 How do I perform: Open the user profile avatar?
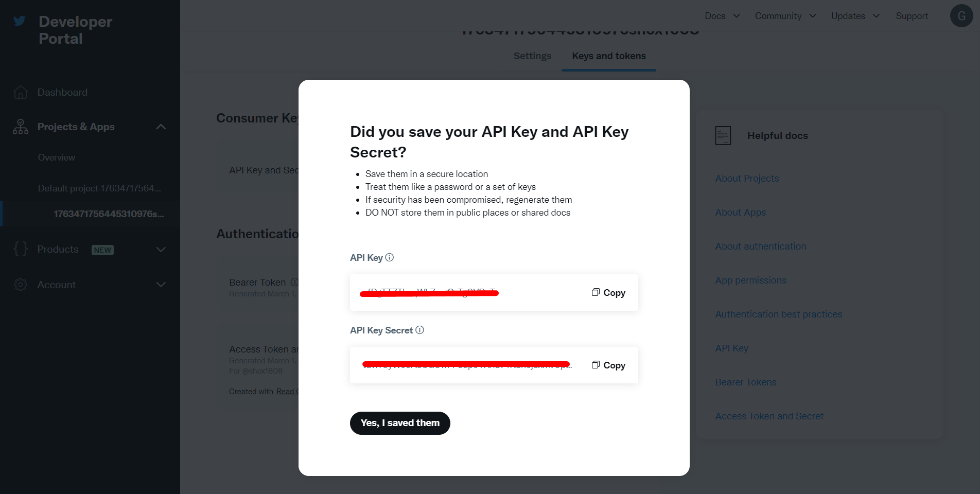tap(961, 16)
